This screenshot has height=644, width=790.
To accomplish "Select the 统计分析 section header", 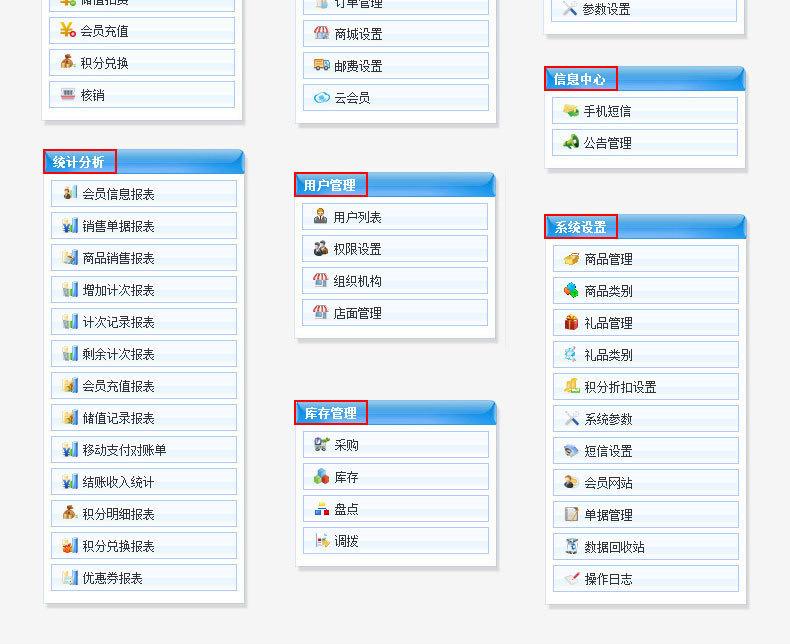I will click(x=79, y=162).
